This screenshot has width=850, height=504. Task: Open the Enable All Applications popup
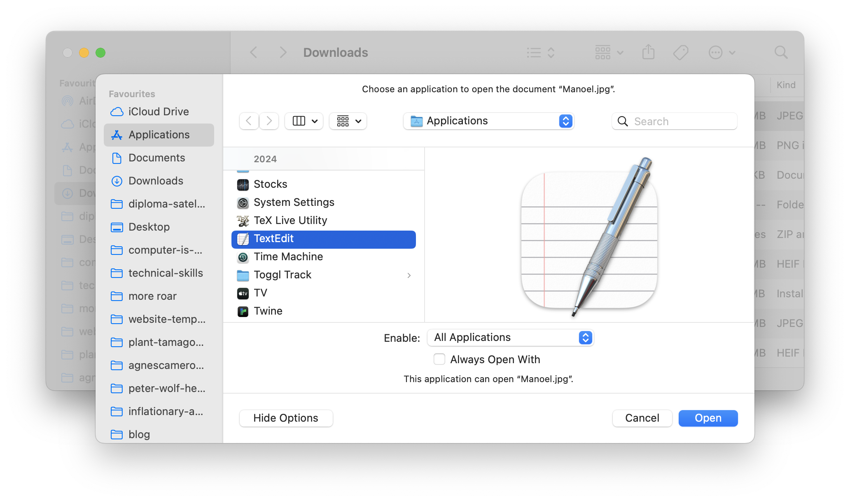click(511, 338)
